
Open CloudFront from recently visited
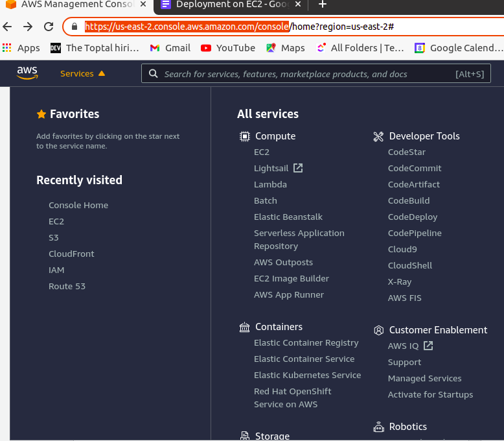(x=71, y=254)
